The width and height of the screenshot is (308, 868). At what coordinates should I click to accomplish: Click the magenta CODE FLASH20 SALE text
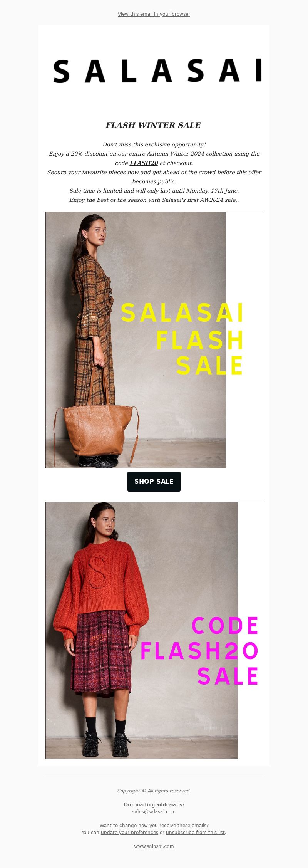click(x=199, y=651)
